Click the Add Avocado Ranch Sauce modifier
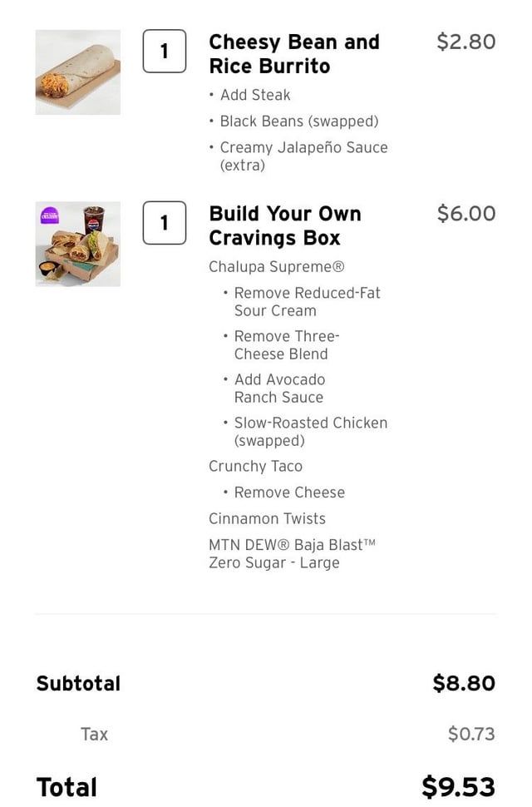Screen dimensions: 532x807 click(279, 389)
